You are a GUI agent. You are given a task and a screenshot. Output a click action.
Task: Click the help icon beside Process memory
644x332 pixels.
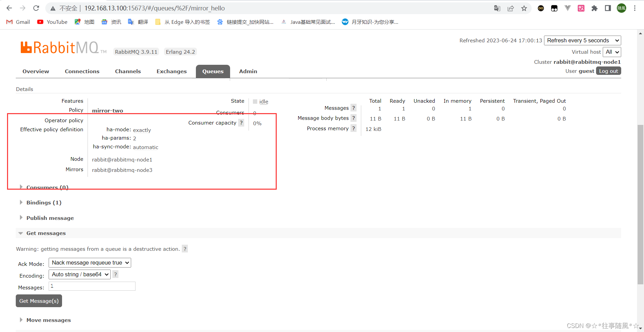(x=354, y=128)
